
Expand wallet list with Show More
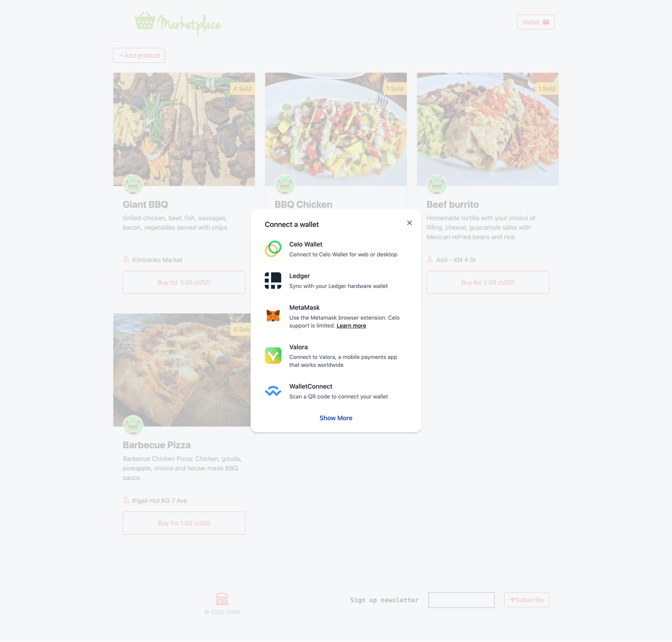tap(336, 418)
